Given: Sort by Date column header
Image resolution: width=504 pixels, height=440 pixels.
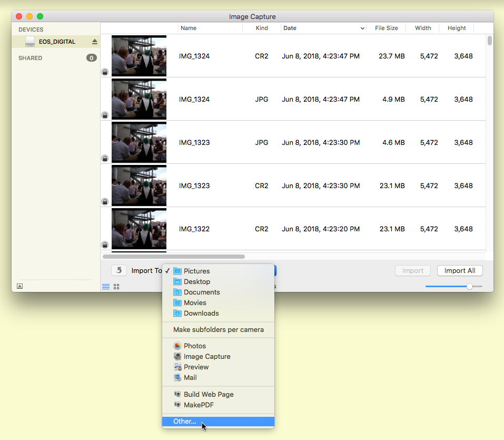Looking at the screenshot, I should tap(323, 28).
